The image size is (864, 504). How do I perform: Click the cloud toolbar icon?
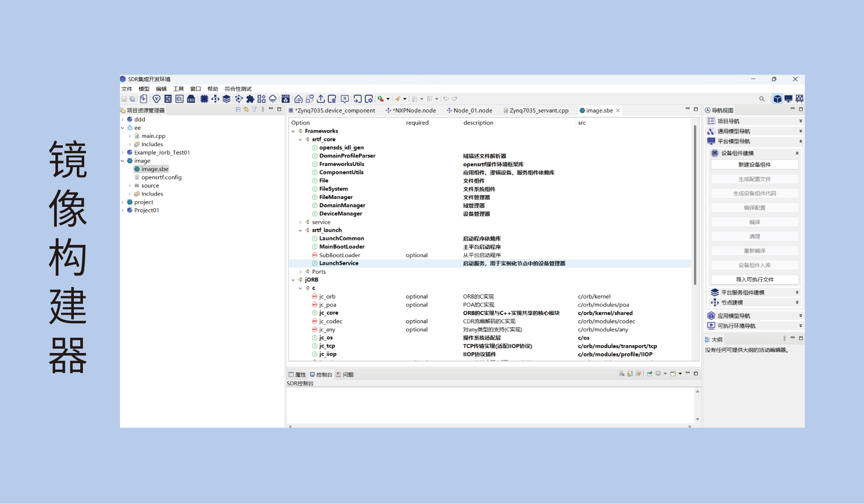(x=273, y=99)
